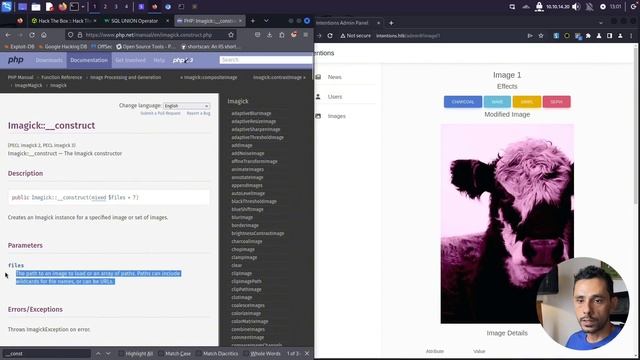The image size is (640, 360).
Task: Jump to previous find match
Action: click(98, 353)
